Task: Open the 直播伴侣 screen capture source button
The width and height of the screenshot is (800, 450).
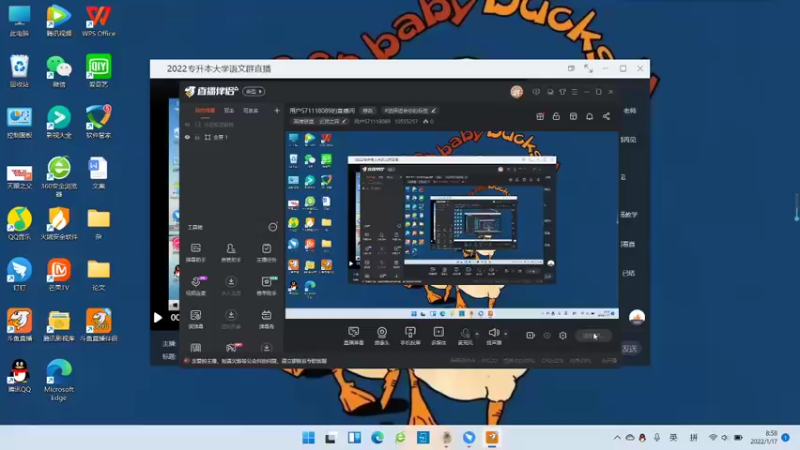Action: pos(354,335)
